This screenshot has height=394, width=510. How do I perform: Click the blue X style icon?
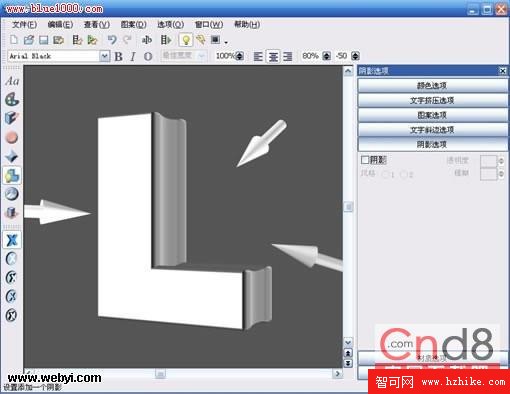tap(12, 240)
